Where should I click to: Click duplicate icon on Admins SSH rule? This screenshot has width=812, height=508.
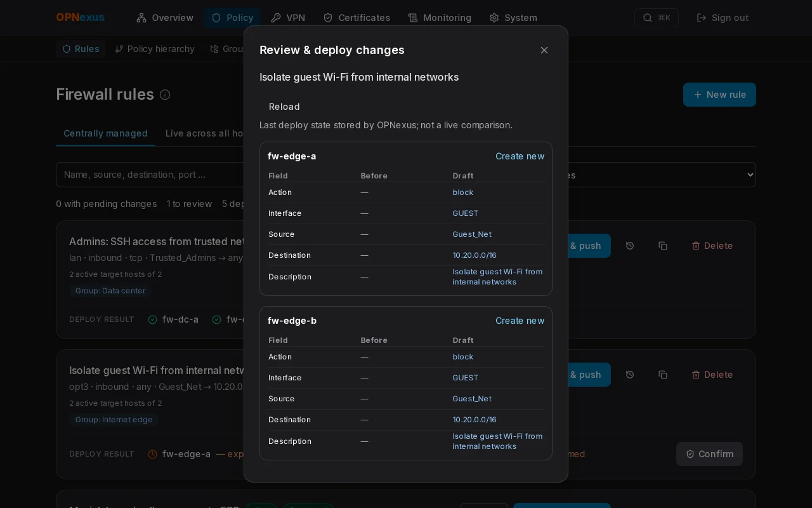tap(663, 246)
